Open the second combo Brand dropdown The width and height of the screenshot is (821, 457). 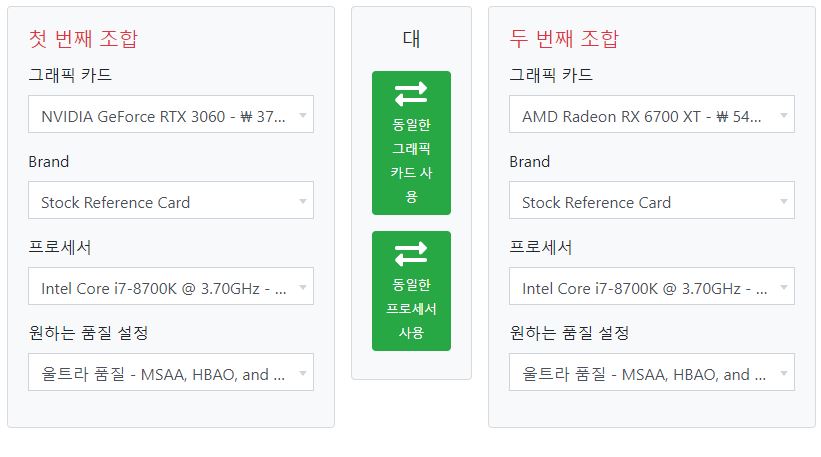pos(651,200)
